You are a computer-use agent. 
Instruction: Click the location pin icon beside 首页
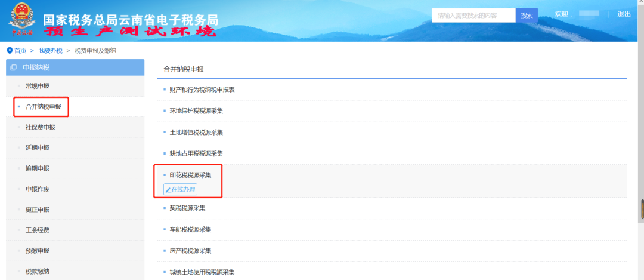point(10,51)
